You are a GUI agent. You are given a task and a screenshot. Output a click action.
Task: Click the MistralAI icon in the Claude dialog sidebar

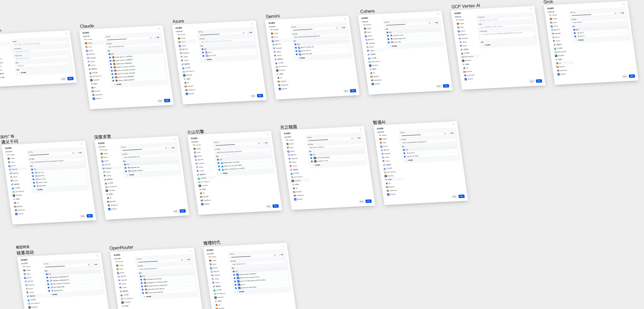[93, 91]
